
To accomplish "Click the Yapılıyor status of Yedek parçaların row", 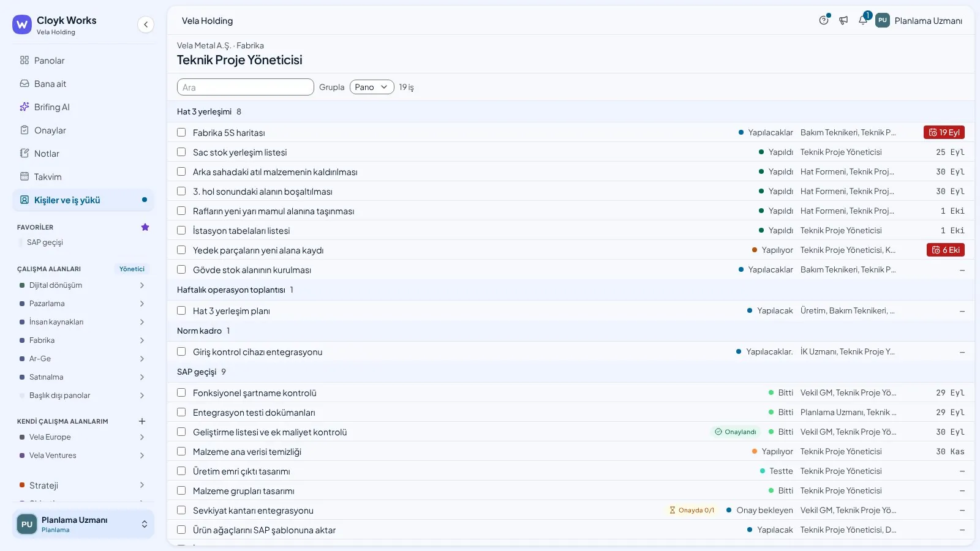I will (772, 250).
